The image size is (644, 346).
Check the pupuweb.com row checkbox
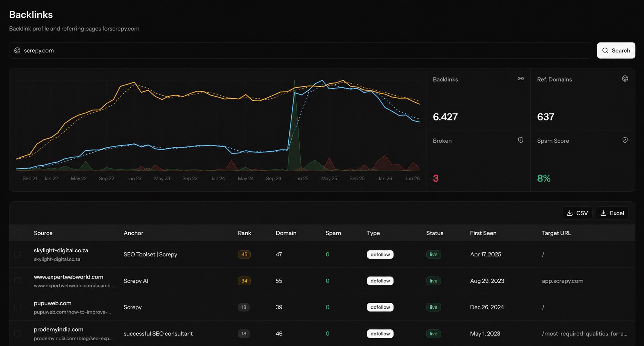[x=18, y=307]
